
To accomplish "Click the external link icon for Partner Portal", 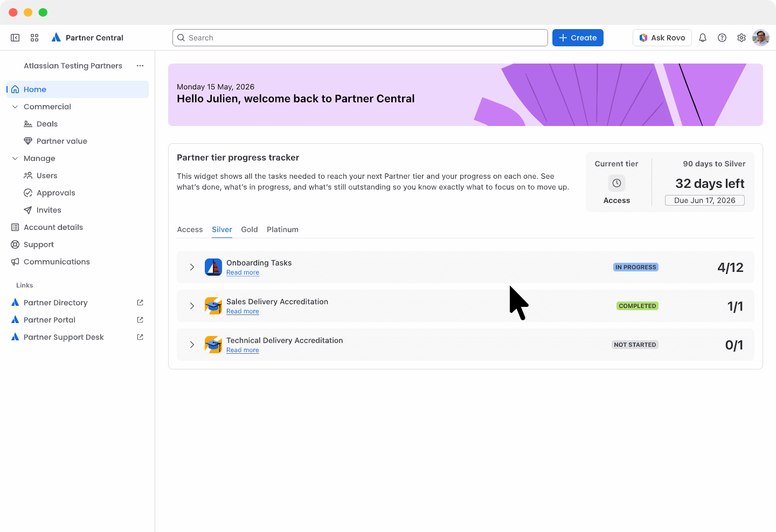I will coord(140,320).
